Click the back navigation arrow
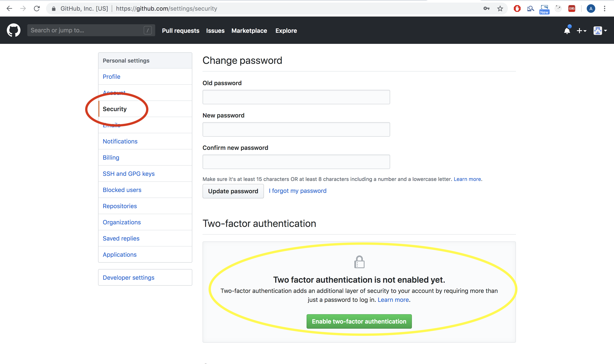 [9, 8]
